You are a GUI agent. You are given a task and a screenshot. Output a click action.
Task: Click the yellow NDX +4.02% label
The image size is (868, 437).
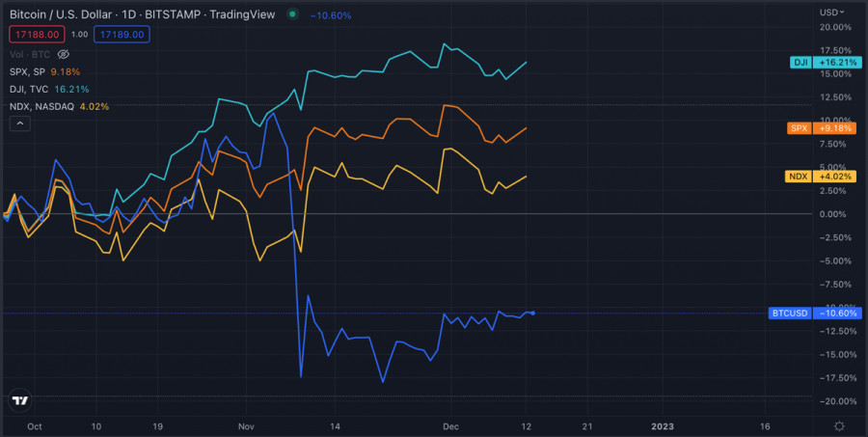click(827, 176)
